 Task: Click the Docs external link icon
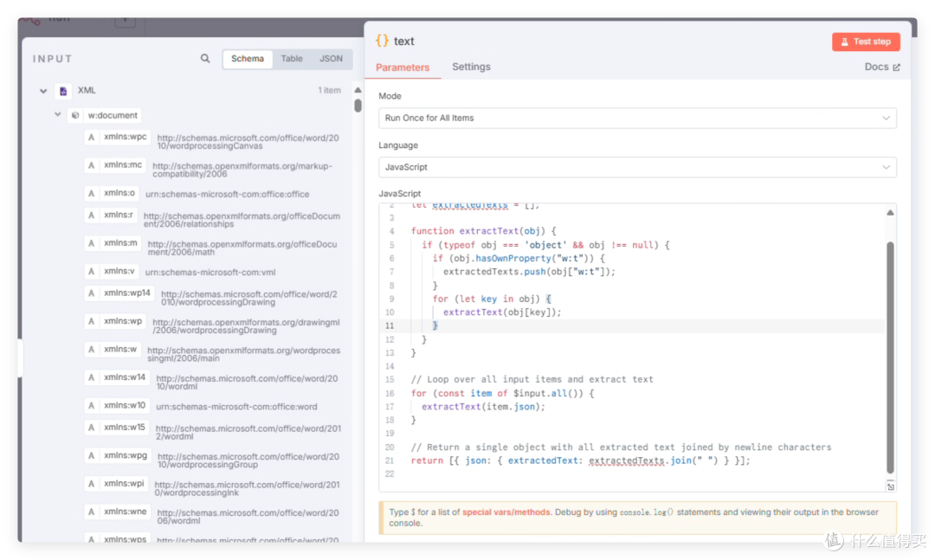896,68
